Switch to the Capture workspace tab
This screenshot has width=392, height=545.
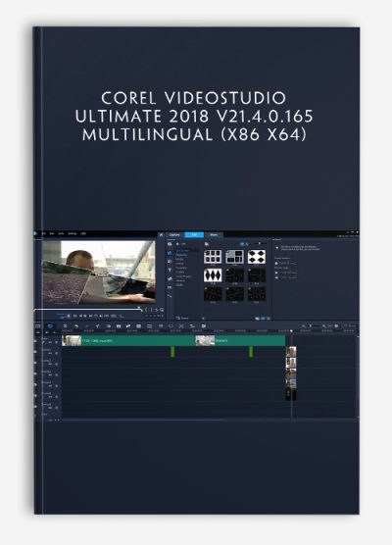click(174, 235)
